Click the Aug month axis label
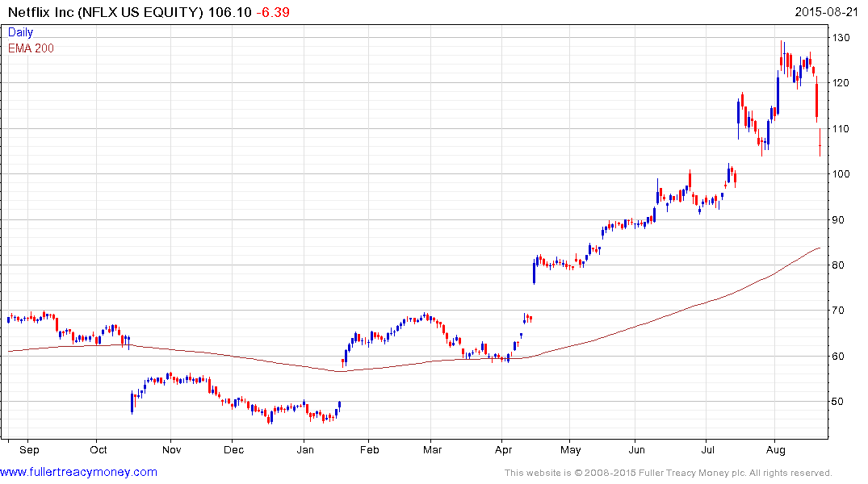Screen dimensions: 868x484 776,449
